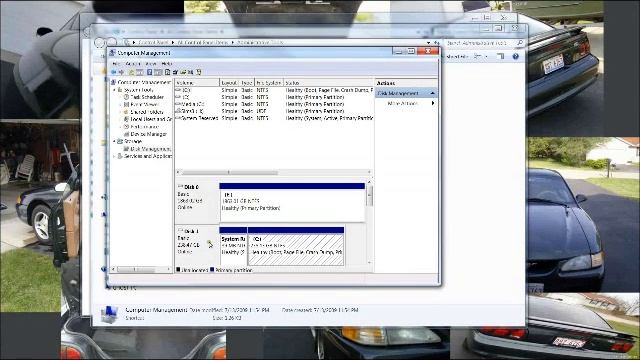
Task: Click the Unallocated legend swatch
Action: pos(178,269)
